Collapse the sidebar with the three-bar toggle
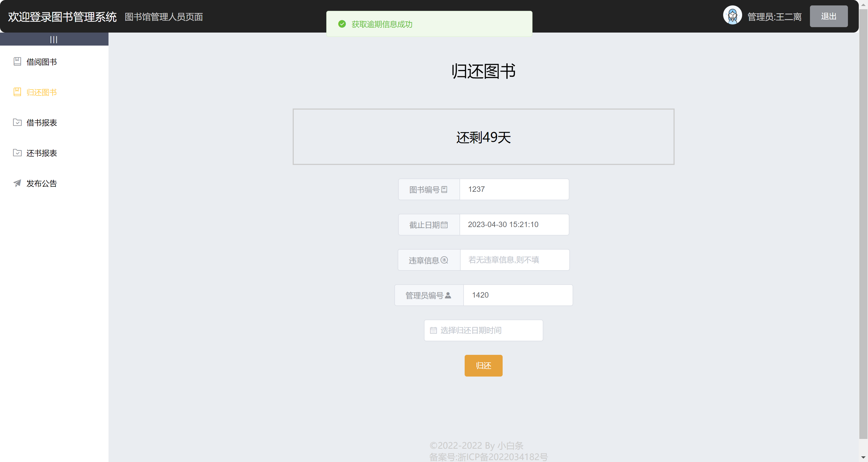The height and width of the screenshot is (462, 868). 54,39
